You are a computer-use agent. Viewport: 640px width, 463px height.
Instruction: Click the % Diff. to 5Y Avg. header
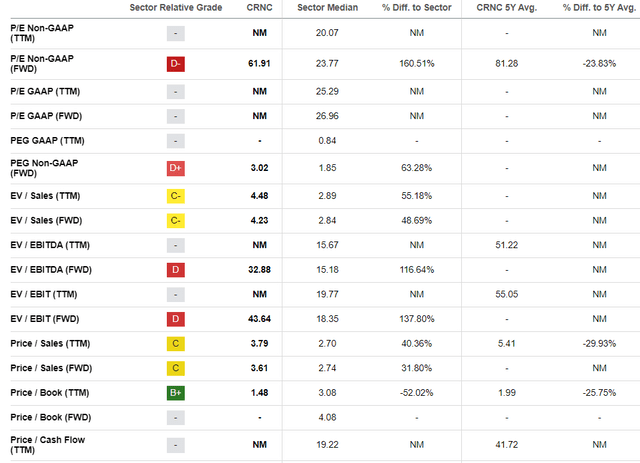point(599,7)
